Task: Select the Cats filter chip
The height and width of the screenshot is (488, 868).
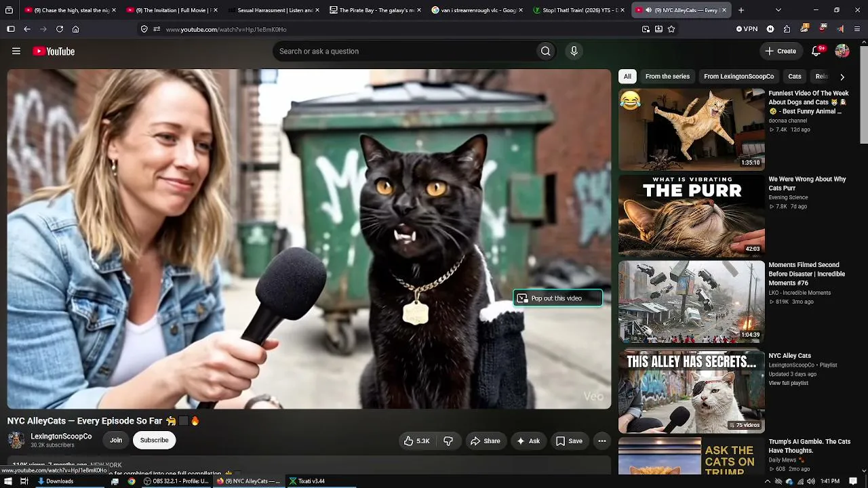Action: (795, 77)
